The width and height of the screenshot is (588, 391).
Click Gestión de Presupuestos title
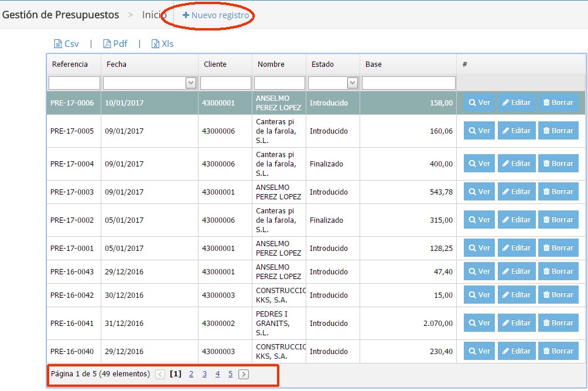61,15
